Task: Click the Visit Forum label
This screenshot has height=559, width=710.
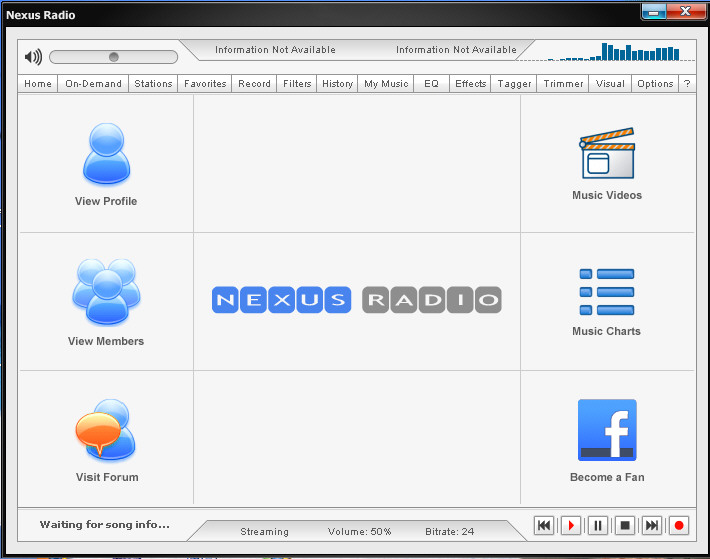Action: 107,477
